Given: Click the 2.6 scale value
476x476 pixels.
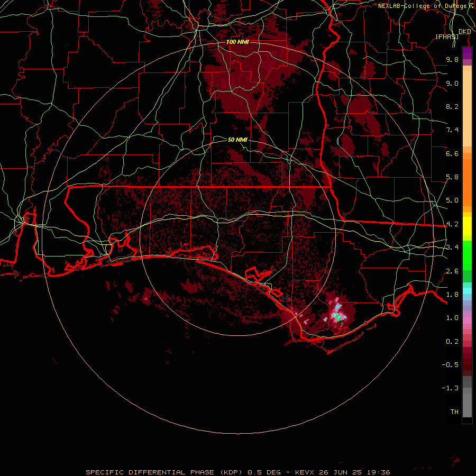Looking at the screenshot, I should [452, 271].
